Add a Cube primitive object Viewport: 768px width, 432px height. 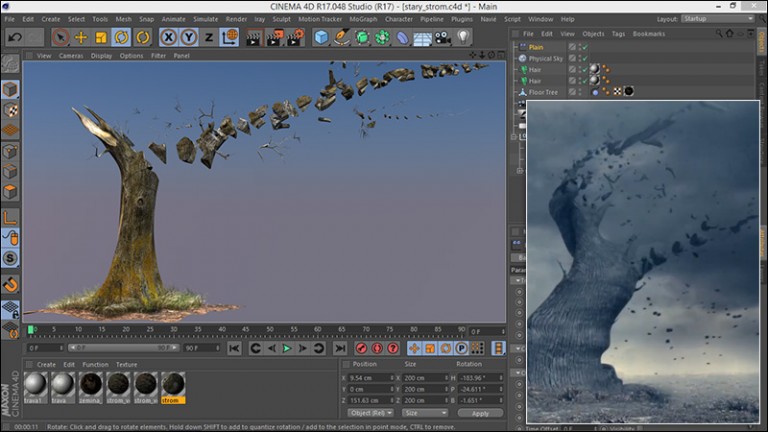(x=321, y=37)
